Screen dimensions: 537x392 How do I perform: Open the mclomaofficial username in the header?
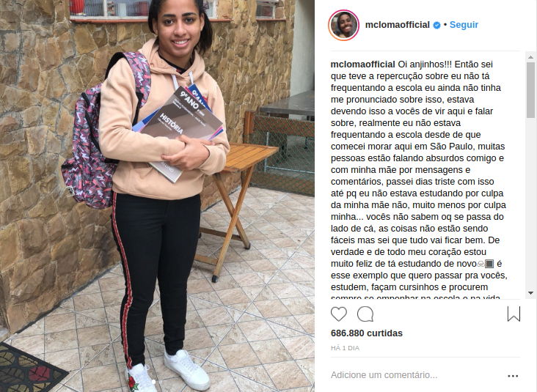[398, 25]
